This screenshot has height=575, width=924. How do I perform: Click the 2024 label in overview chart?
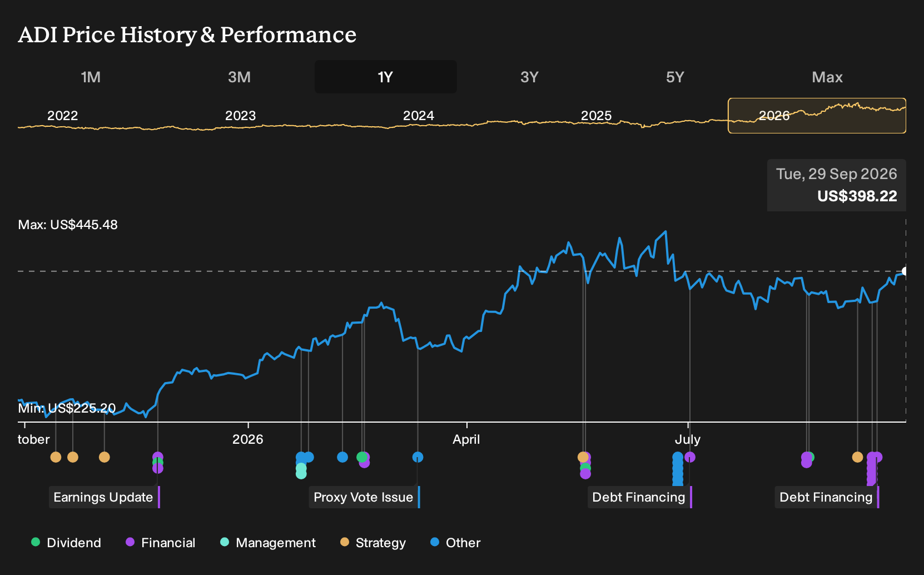418,116
